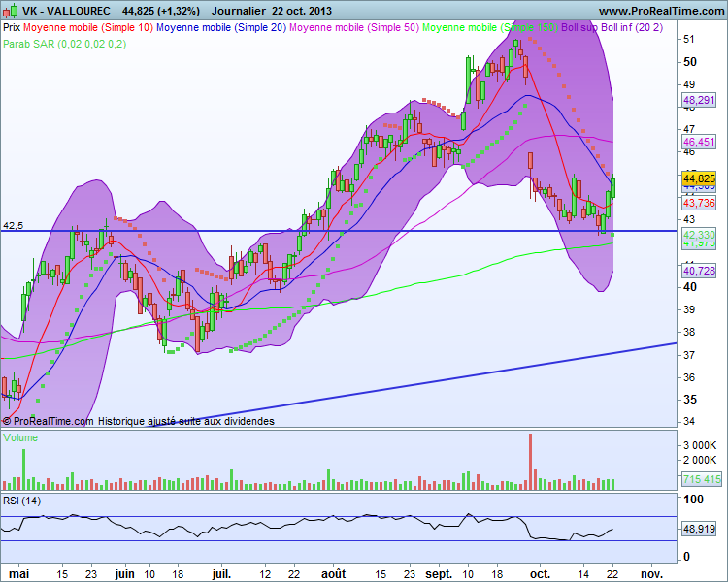The width and height of the screenshot is (728, 582).
Task: Click the juil. month label on time axis
Action: tap(221, 574)
